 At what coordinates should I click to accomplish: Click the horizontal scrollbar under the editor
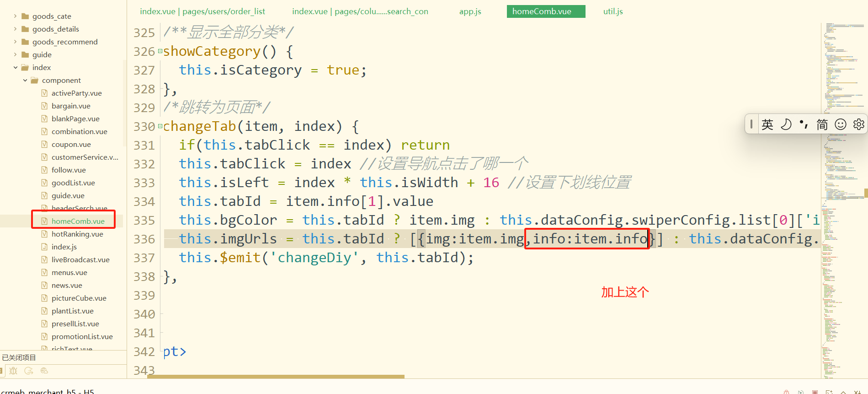[x=276, y=377]
